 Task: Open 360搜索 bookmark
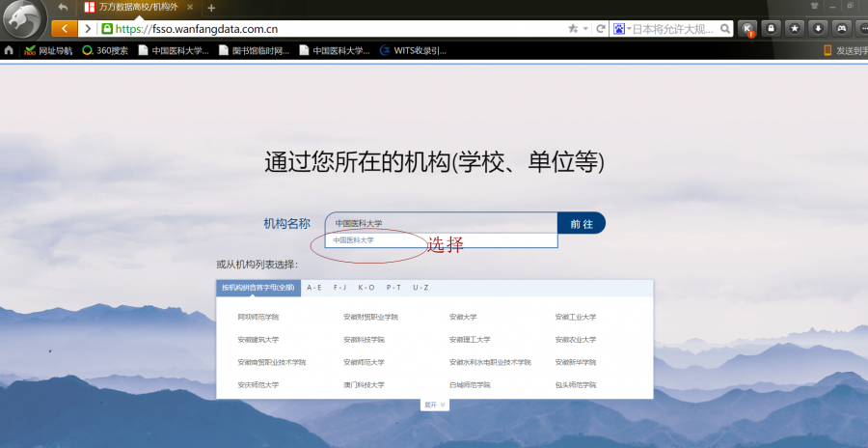coord(105,50)
